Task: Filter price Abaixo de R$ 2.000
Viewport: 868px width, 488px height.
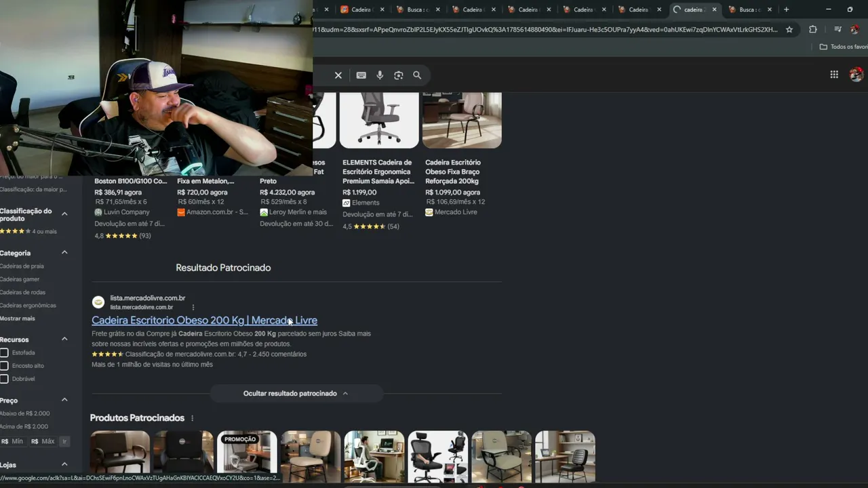Action: pos(24,413)
